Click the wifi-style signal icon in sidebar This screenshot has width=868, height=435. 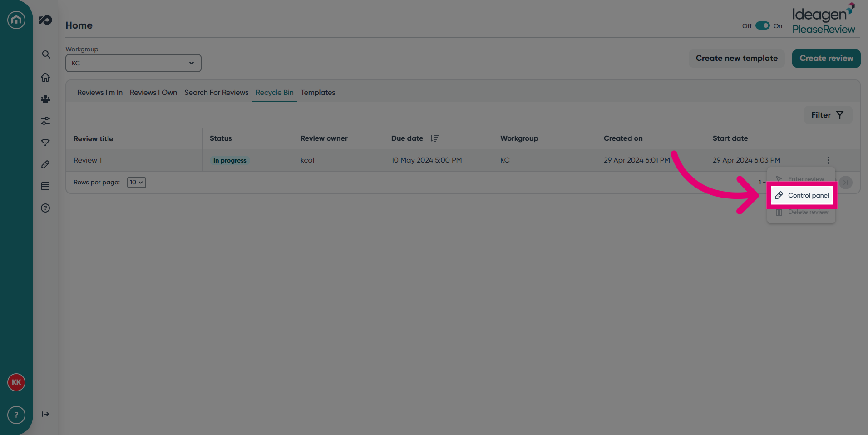(x=45, y=143)
